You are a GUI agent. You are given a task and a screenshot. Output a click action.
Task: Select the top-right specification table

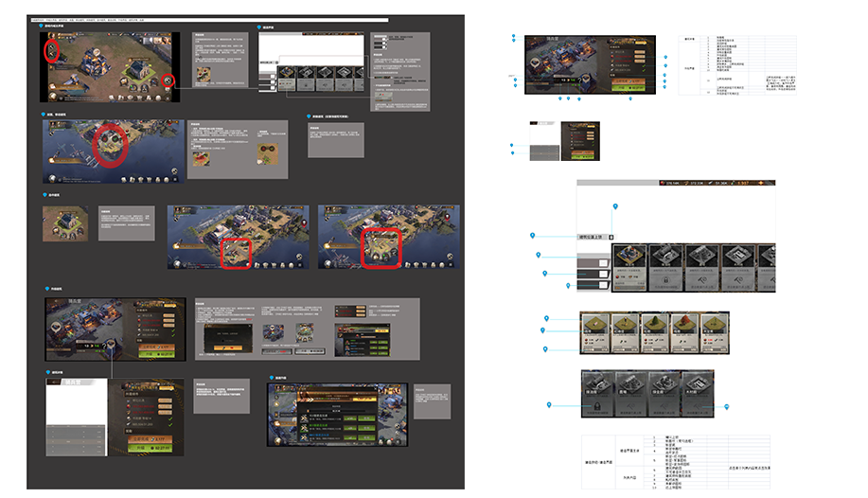tap(738, 65)
